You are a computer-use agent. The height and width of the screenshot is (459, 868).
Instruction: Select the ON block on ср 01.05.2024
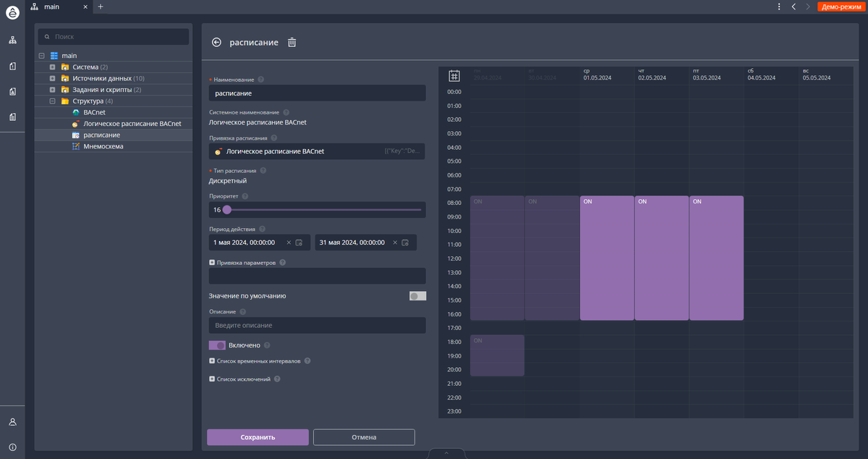pos(607,258)
